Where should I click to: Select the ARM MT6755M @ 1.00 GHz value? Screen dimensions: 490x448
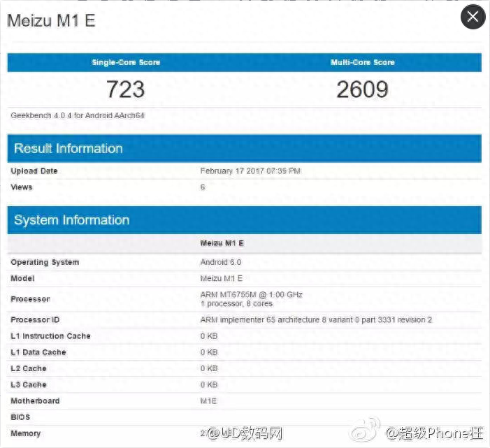[251, 295]
